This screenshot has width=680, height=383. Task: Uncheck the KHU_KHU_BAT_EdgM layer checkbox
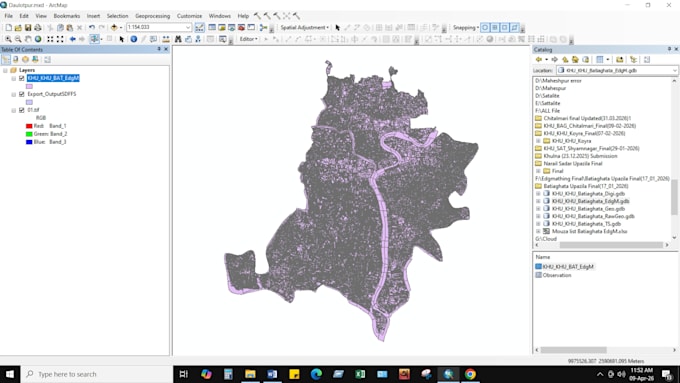click(x=22, y=78)
